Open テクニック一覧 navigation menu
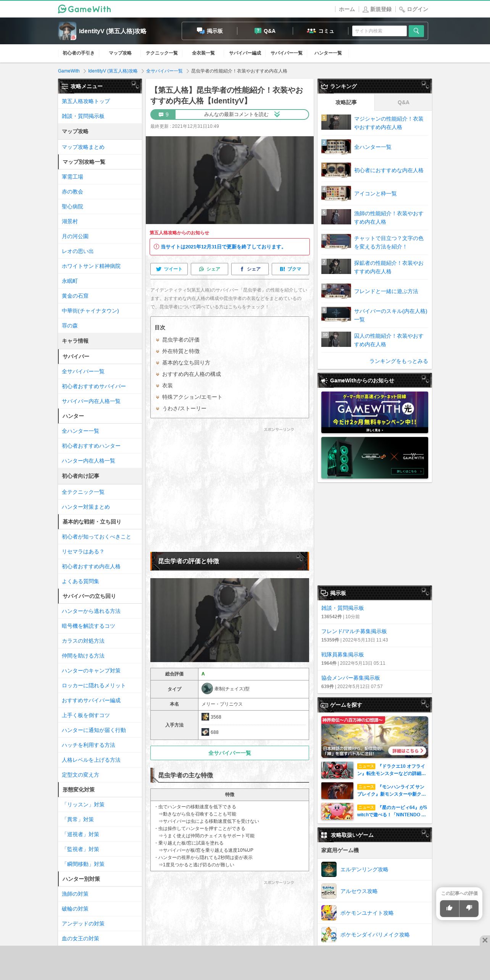Screen dimensions: 490x980 162,53
